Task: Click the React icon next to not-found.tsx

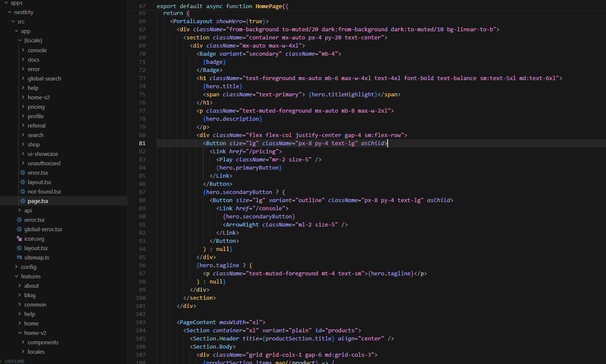Action: (23, 191)
